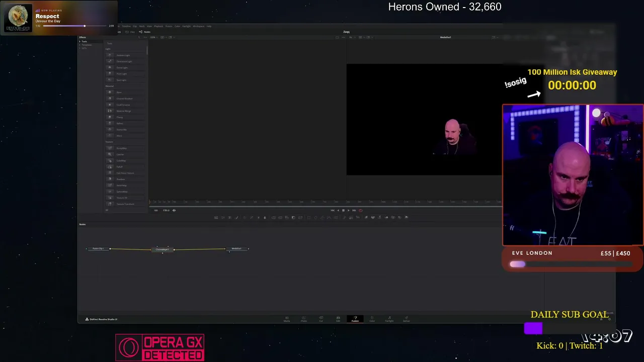Jump to the last frame
This screenshot has height=362, width=644.
click(354, 210)
